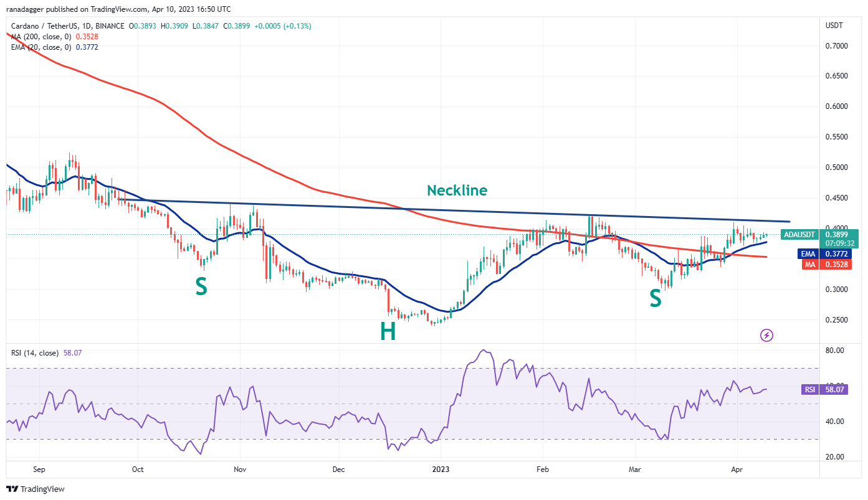Click the ADAUSDT price label tag
Image resolution: width=868 pixels, height=500 pixels.
(x=799, y=235)
